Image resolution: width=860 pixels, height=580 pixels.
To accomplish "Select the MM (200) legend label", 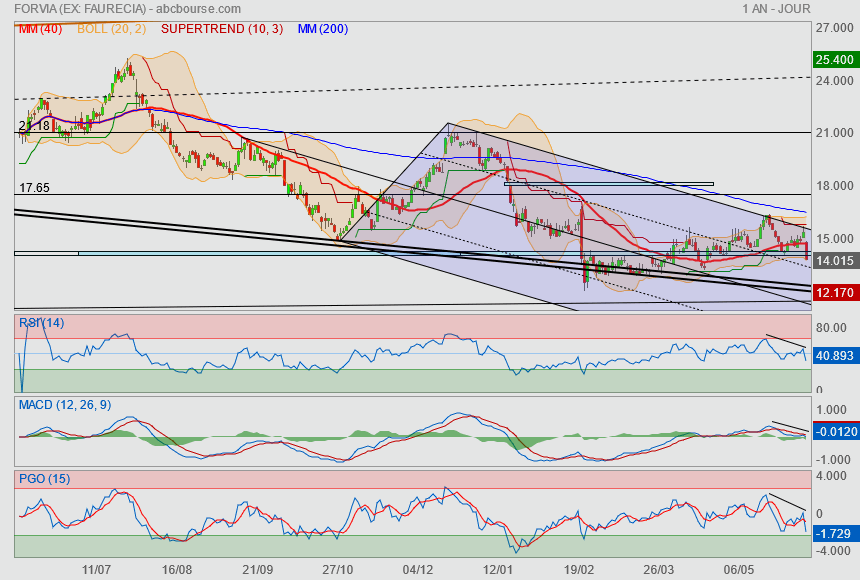I will click(323, 29).
